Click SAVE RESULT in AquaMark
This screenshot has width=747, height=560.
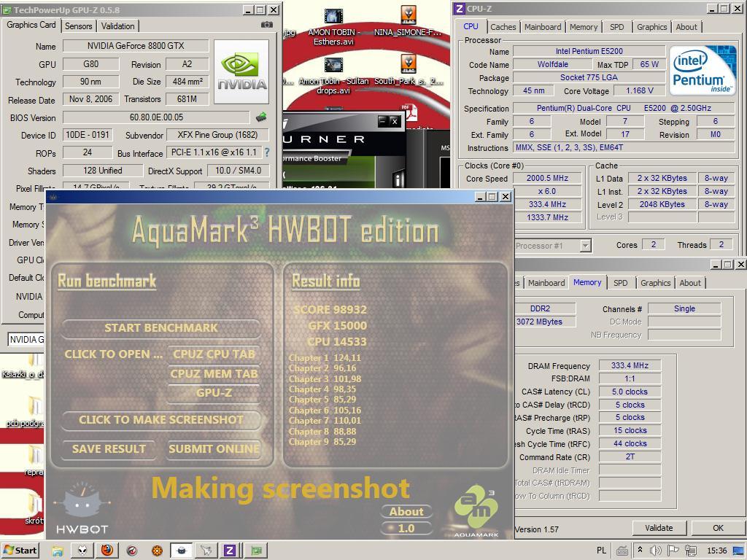[x=109, y=449]
